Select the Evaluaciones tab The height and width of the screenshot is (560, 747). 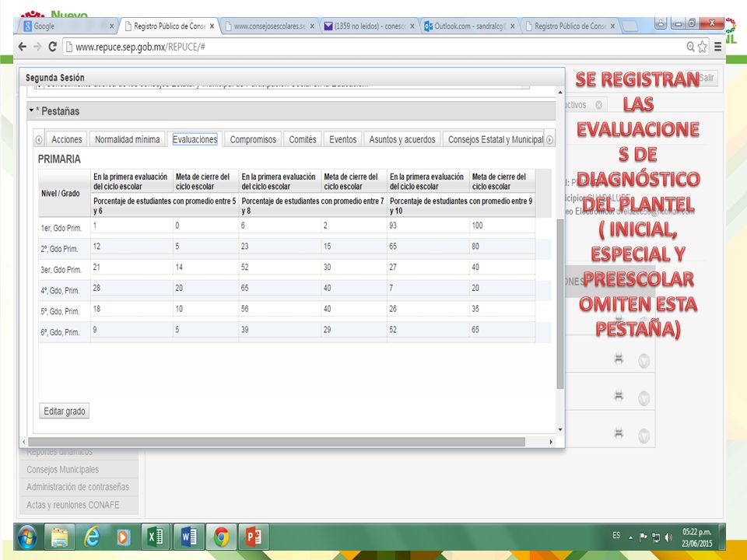point(195,139)
